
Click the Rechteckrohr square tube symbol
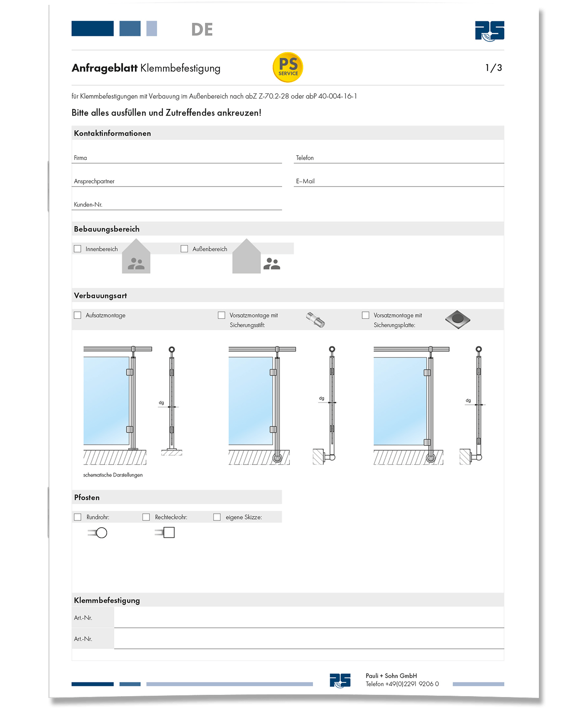pyautogui.click(x=166, y=532)
